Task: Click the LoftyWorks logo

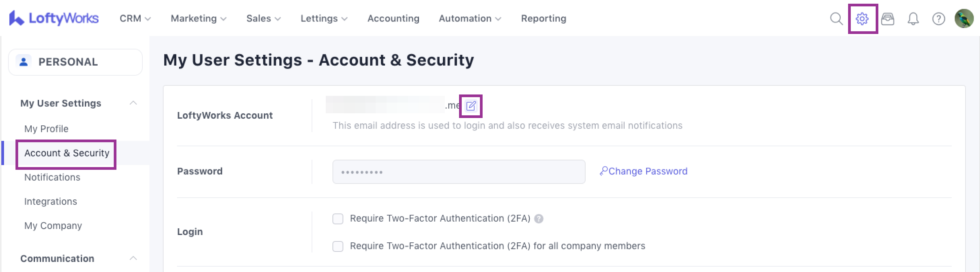Action: click(x=54, y=18)
